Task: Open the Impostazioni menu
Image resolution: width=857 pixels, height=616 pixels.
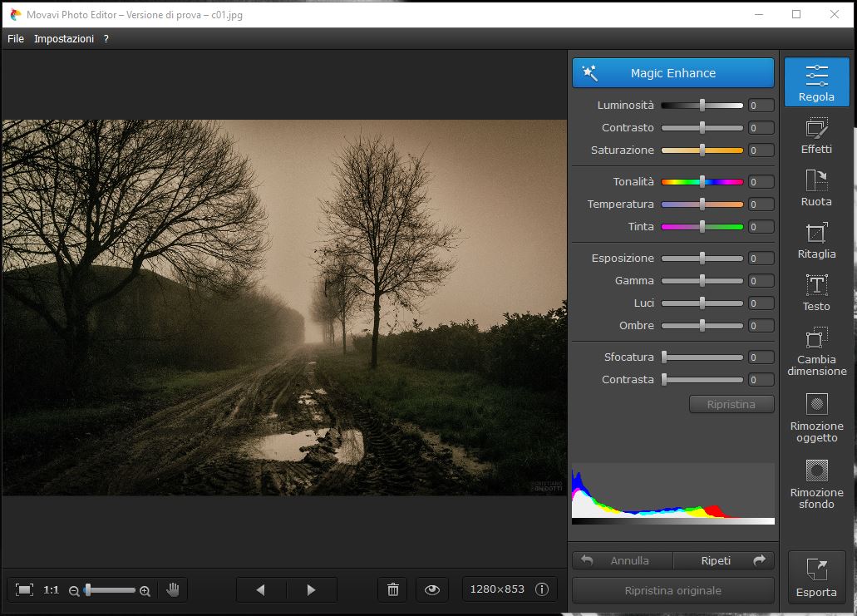Action: tap(64, 39)
